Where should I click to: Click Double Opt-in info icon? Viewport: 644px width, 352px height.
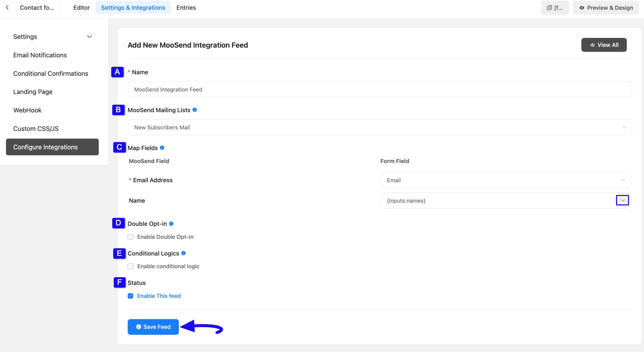pyautogui.click(x=171, y=224)
